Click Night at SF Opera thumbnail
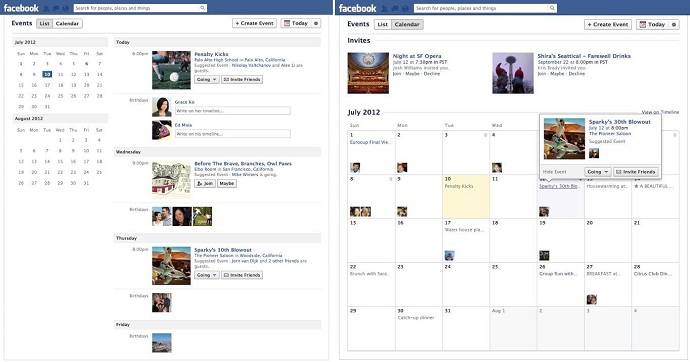 (x=368, y=73)
